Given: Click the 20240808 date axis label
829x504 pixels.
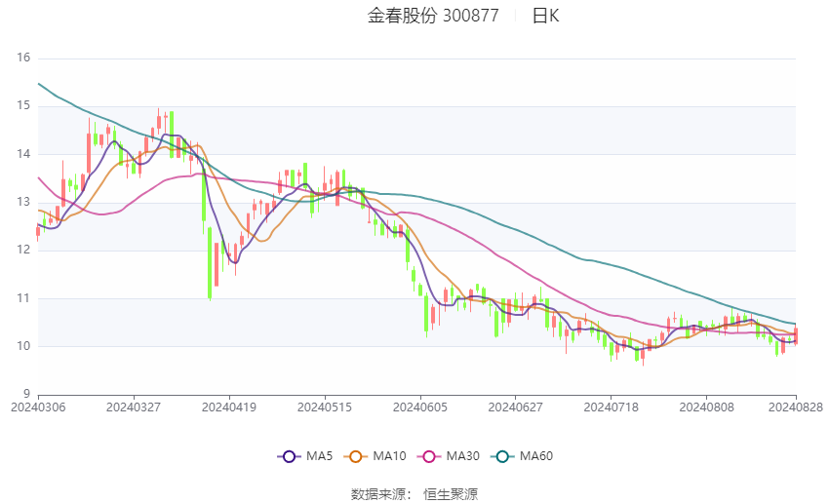Looking at the screenshot, I should [x=707, y=407].
